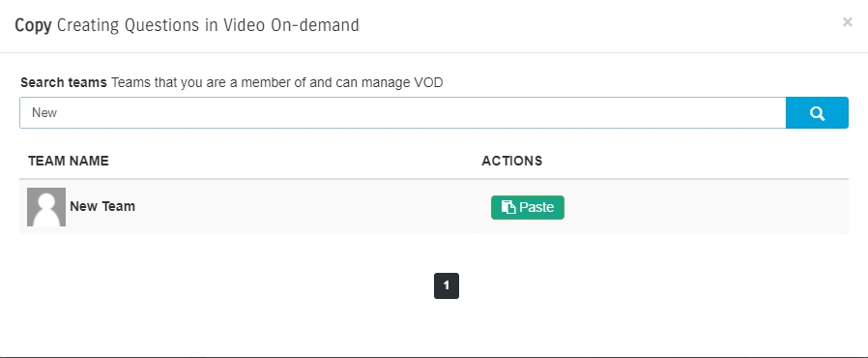Select page 1 in the pagination
868x358 pixels.
click(x=447, y=286)
